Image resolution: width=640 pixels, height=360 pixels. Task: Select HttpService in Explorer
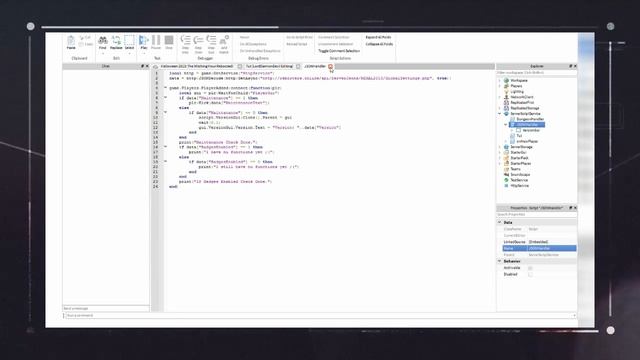[x=519, y=185]
